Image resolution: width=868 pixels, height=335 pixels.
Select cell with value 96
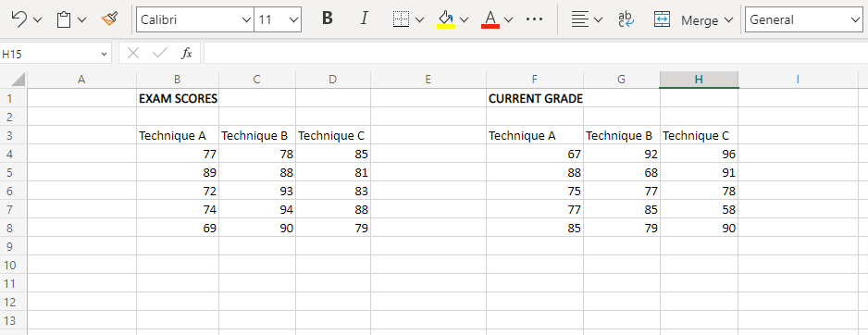[699, 154]
